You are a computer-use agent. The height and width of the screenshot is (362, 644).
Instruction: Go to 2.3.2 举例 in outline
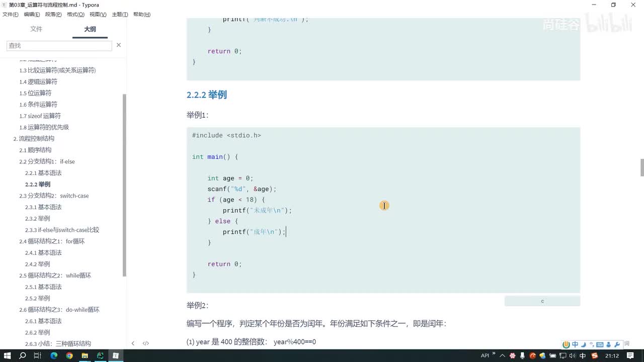pos(38,219)
